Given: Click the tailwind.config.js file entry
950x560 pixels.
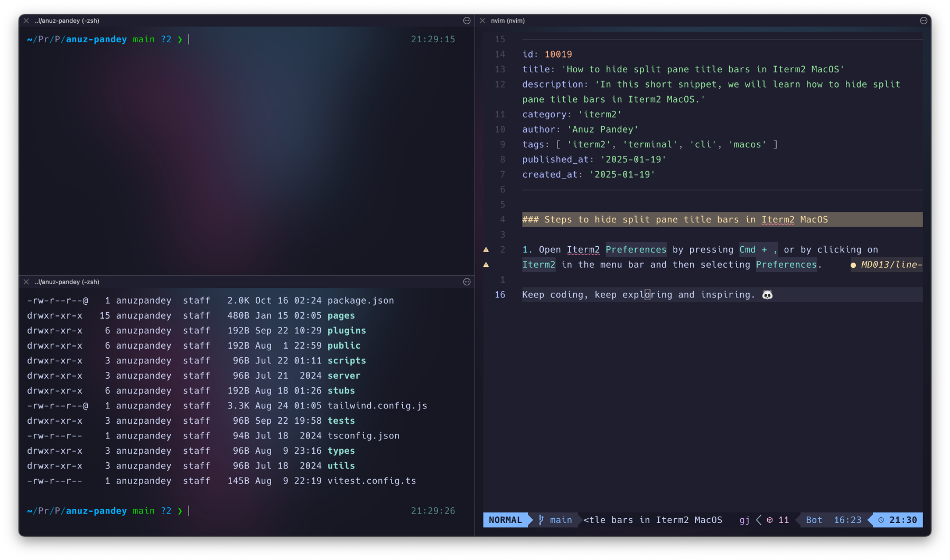Looking at the screenshot, I should tap(377, 406).
